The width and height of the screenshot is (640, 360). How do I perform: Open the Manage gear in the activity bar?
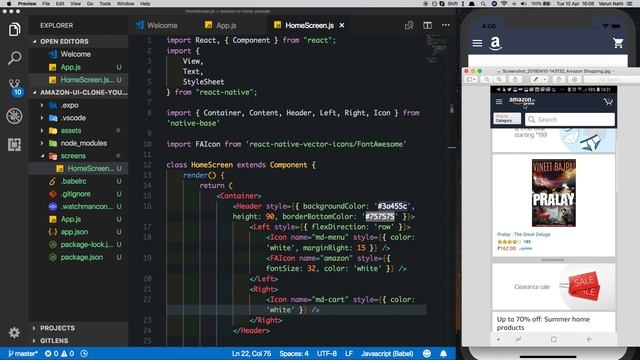(14, 333)
